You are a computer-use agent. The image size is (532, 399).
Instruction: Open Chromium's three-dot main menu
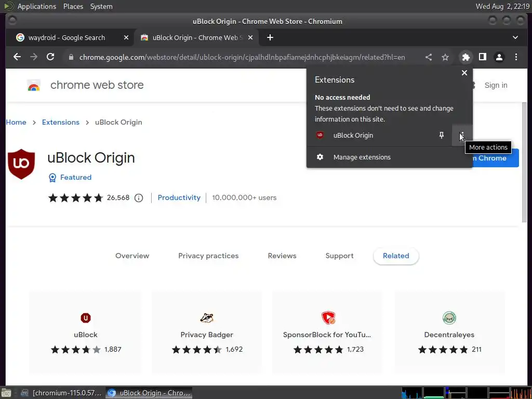click(x=516, y=57)
